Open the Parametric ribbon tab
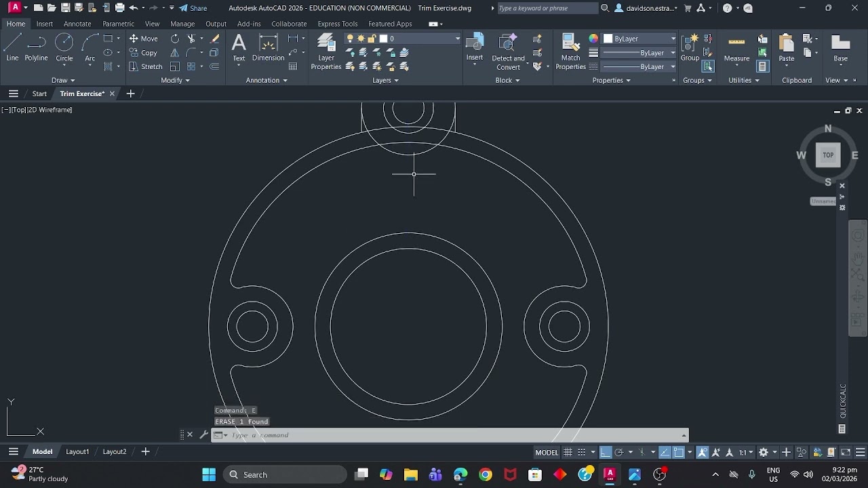This screenshot has height=488, width=868. [118, 24]
